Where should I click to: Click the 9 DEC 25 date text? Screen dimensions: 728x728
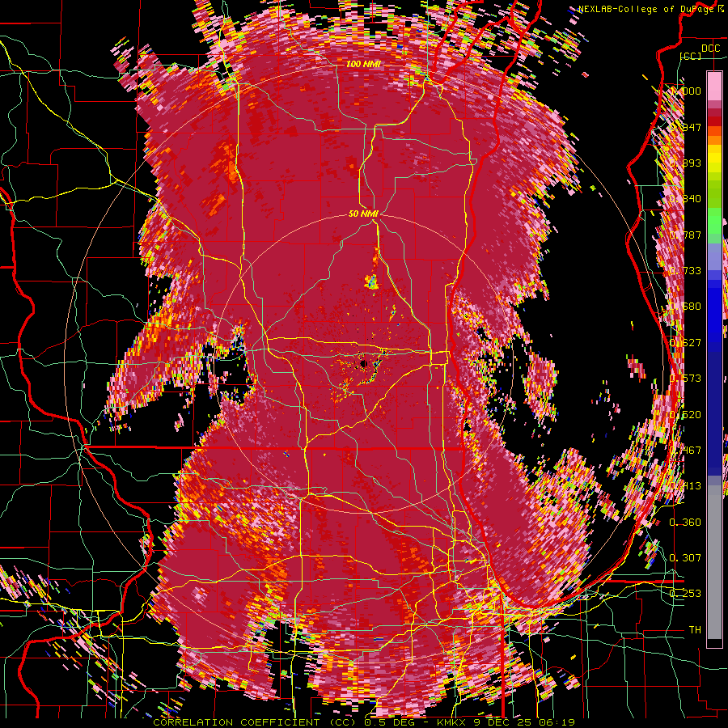tap(504, 722)
